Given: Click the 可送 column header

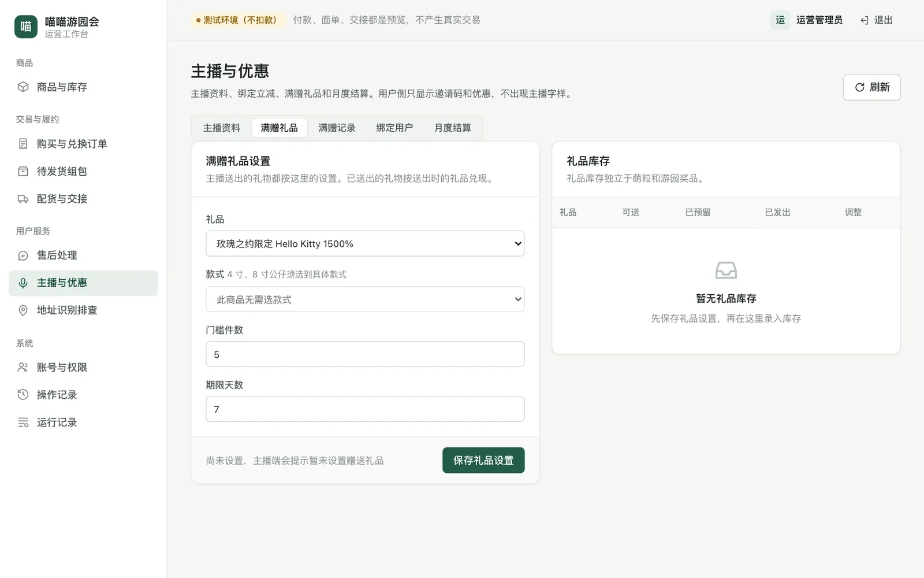Looking at the screenshot, I should coord(631,212).
